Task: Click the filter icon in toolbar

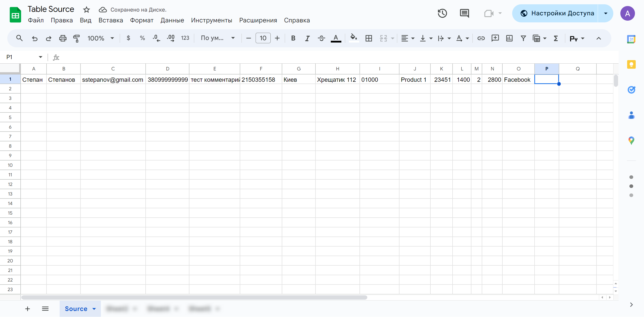Action: tap(522, 38)
